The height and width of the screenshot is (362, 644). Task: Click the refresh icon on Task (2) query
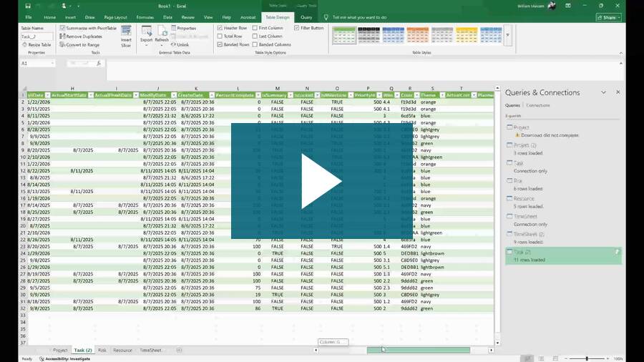[617, 252]
